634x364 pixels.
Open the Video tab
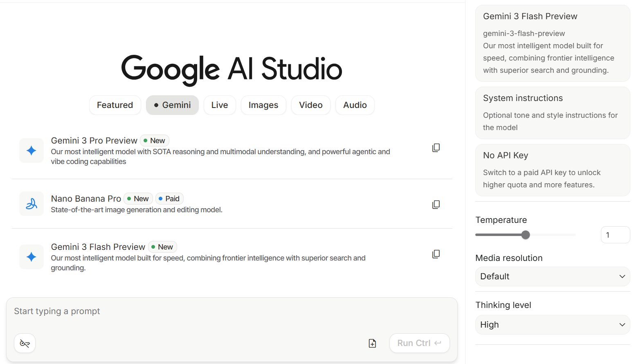tap(310, 105)
